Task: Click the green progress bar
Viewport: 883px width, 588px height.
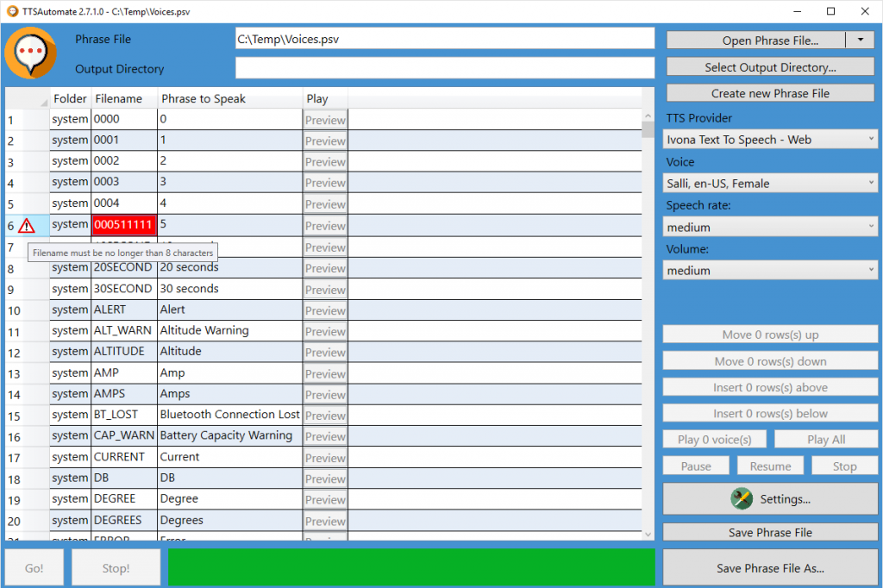Action: point(410,567)
